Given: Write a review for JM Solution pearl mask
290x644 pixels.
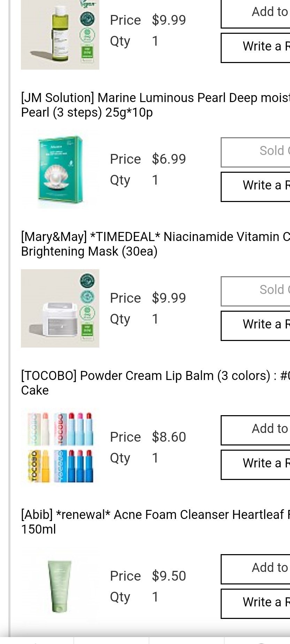Looking at the screenshot, I should (x=256, y=186).
